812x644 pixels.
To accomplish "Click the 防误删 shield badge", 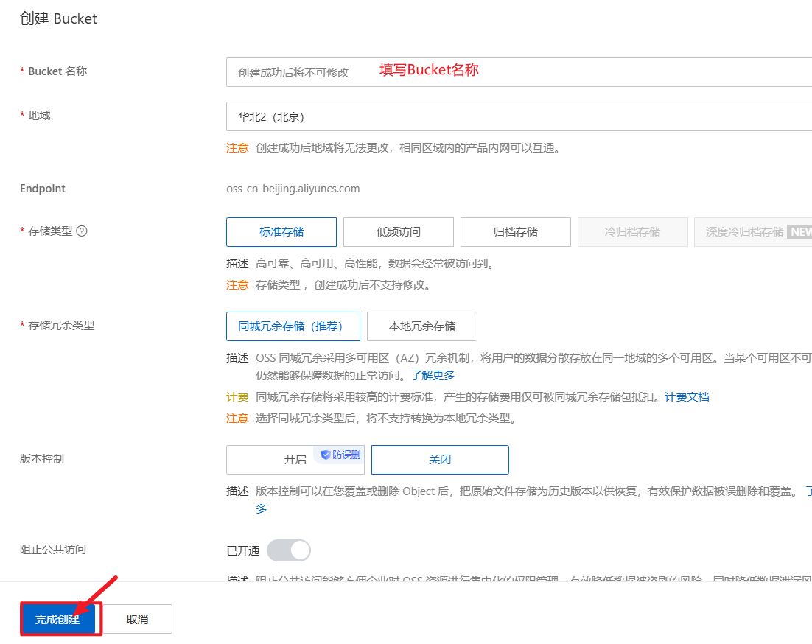I will point(340,455).
